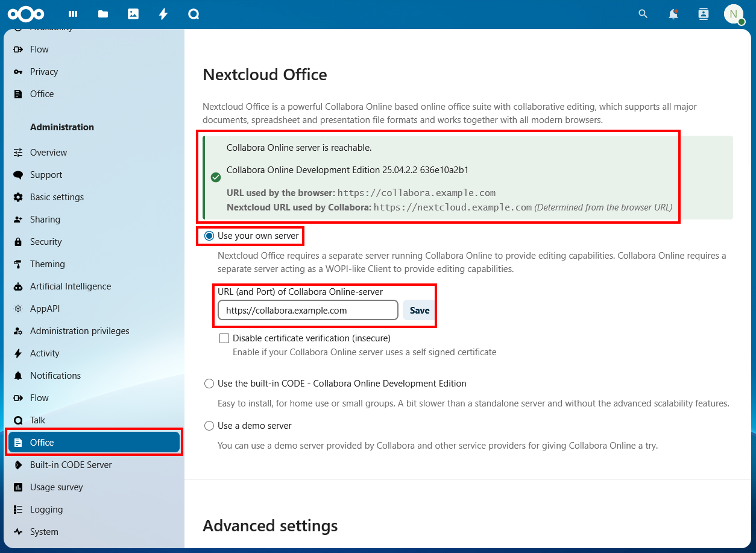Navigate to Theming in the sidebar

click(47, 264)
